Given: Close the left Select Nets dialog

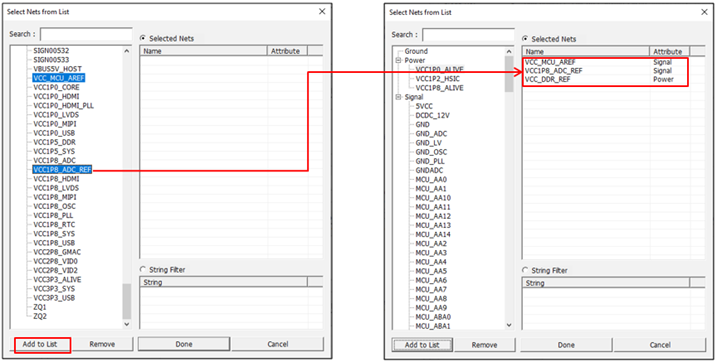Looking at the screenshot, I should click(x=322, y=11).
